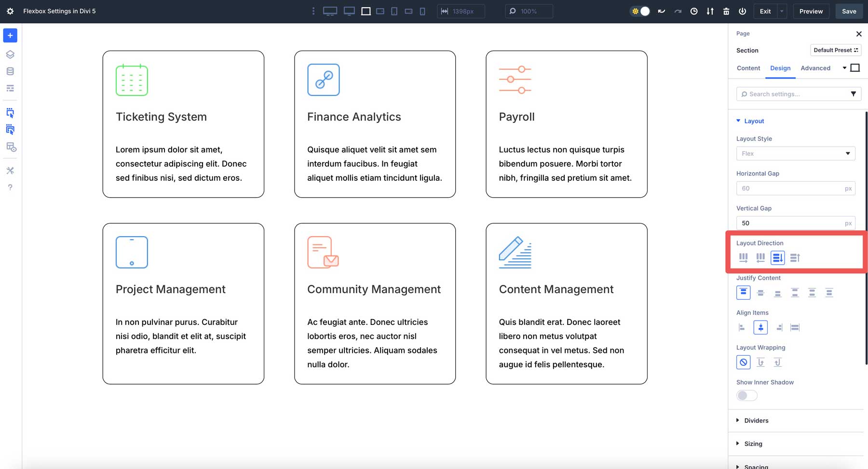Click the blue add module plus icon
868x469 pixels.
[x=10, y=35]
